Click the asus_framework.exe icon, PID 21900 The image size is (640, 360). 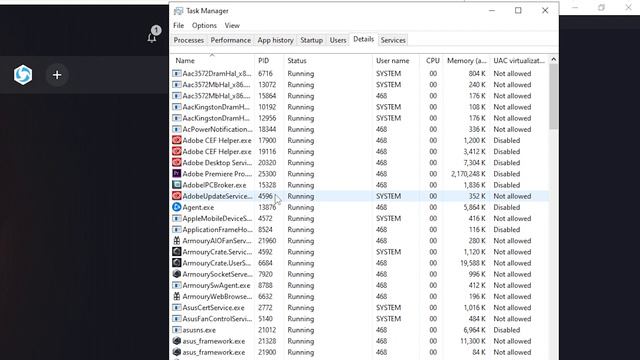[x=176, y=352]
